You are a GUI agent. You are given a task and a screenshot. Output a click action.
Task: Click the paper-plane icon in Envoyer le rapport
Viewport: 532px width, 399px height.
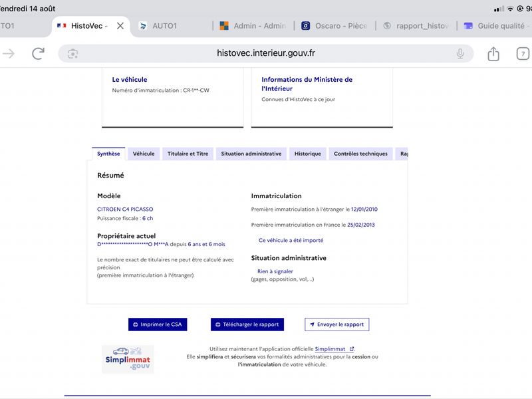point(312,325)
